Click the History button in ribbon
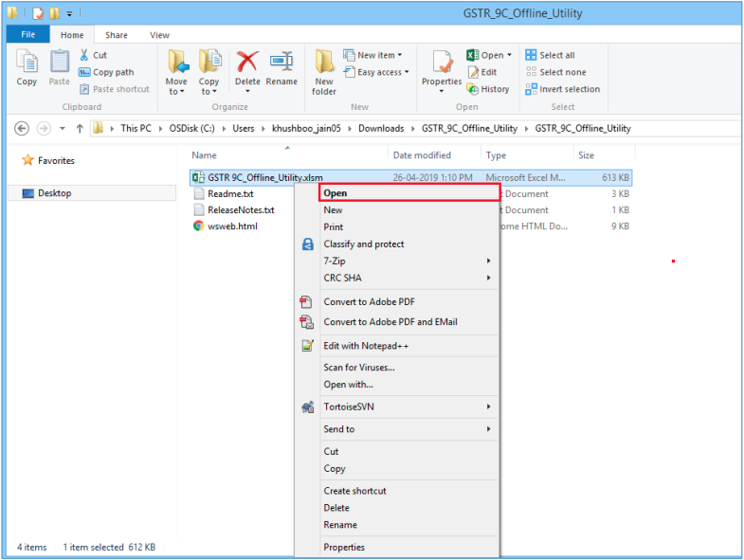Screen dimensions: 744x560 click(x=488, y=89)
